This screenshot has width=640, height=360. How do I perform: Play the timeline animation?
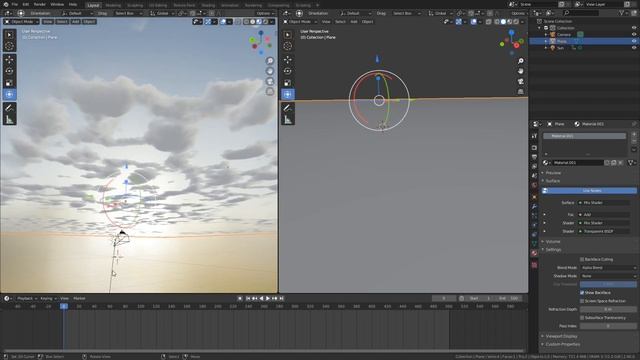[268, 298]
